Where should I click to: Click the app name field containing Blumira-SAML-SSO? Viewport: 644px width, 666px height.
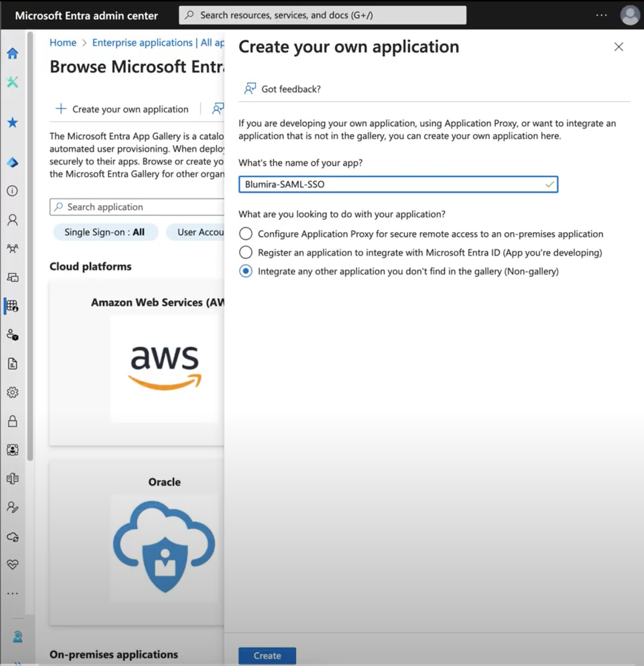(398, 184)
